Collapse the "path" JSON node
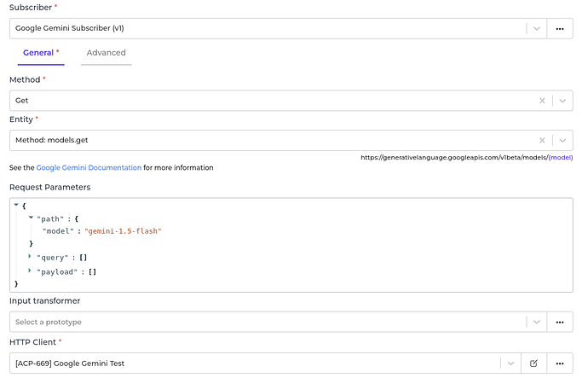Image resolution: width=588 pixels, height=378 pixels. (32, 218)
